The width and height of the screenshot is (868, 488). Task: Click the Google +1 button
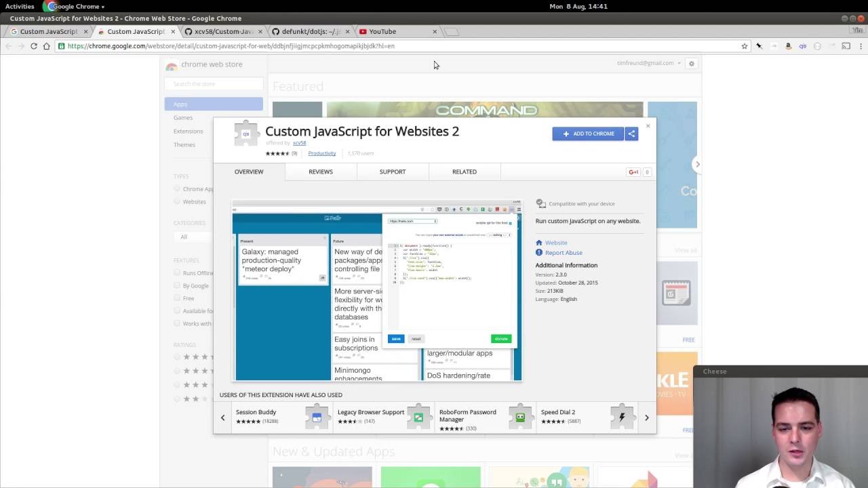633,172
